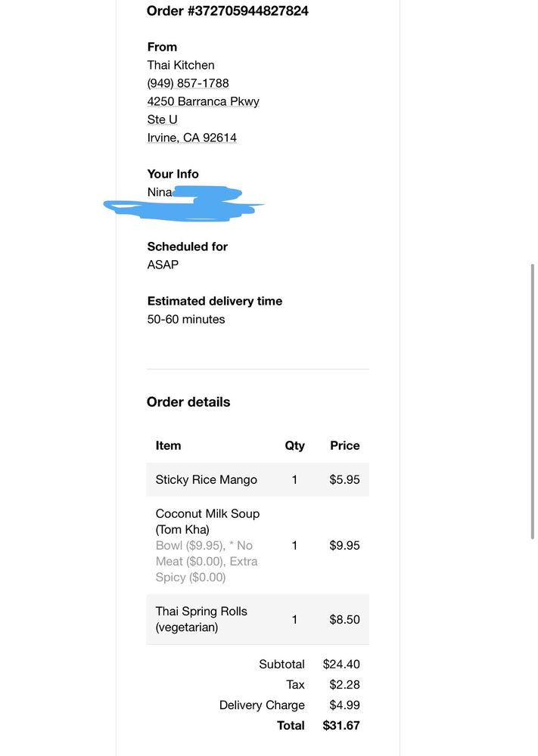Click the Item column header
The height and width of the screenshot is (756, 538).
click(x=168, y=445)
